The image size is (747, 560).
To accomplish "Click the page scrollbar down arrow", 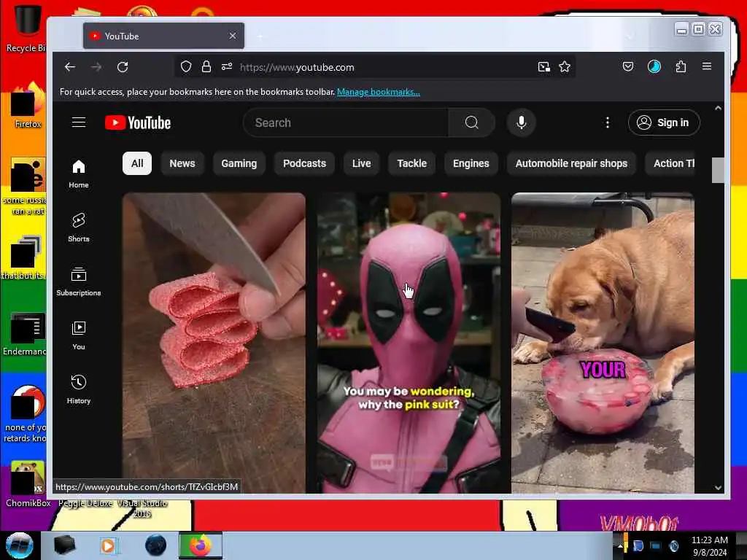I will 718,488.
